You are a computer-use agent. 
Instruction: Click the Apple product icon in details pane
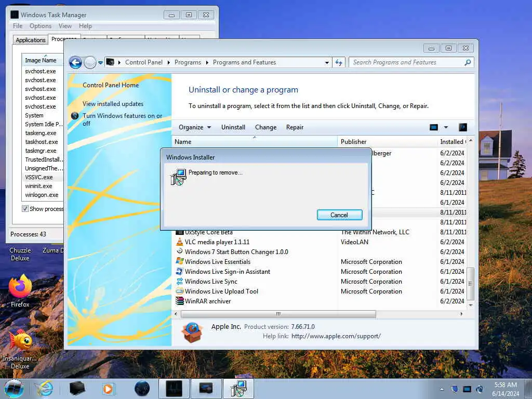[x=192, y=332]
